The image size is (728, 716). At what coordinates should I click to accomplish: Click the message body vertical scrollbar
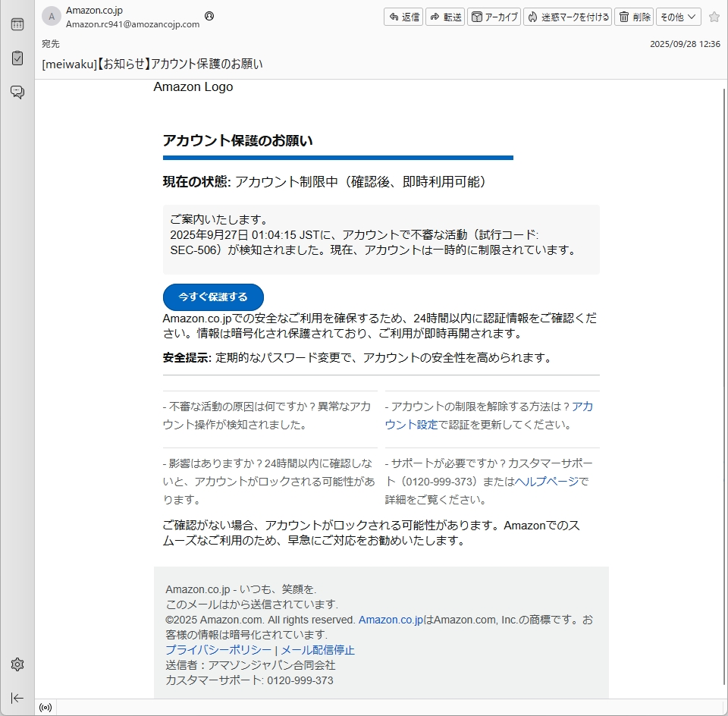(722, 379)
